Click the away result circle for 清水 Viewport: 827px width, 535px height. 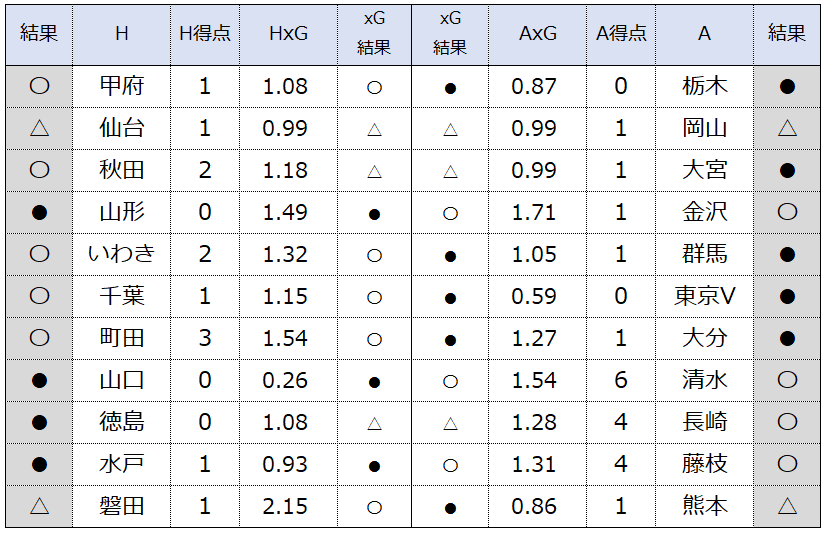[787, 379]
